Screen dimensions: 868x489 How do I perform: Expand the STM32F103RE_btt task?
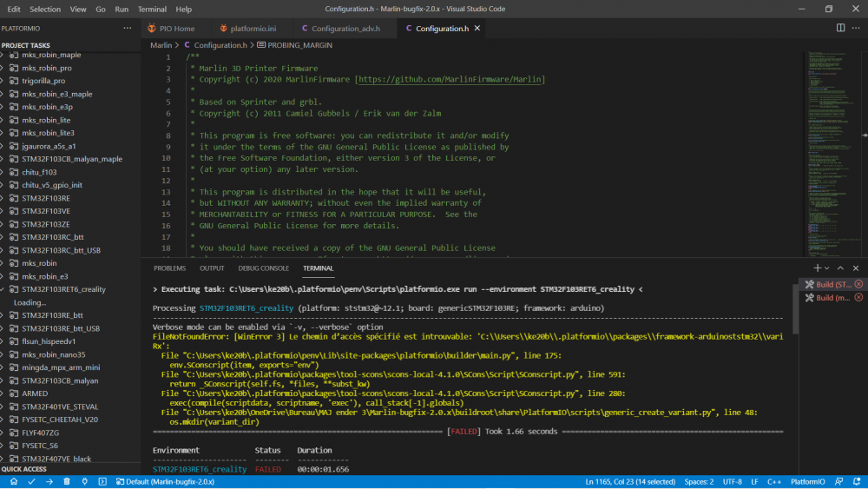(x=3, y=315)
